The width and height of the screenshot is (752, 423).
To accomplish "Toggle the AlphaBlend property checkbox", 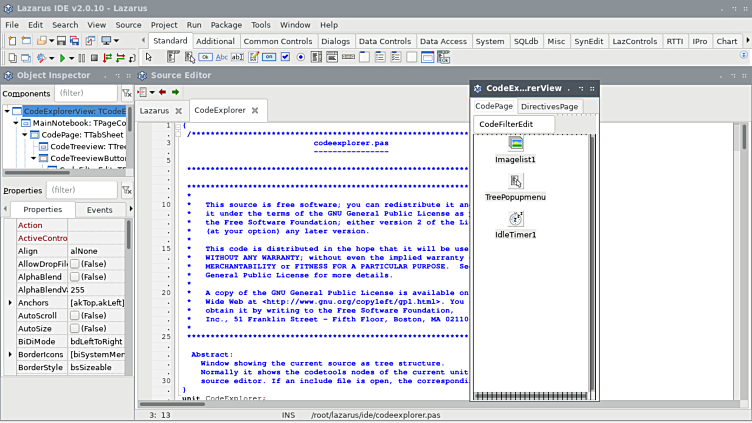I will [x=75, y=277].
